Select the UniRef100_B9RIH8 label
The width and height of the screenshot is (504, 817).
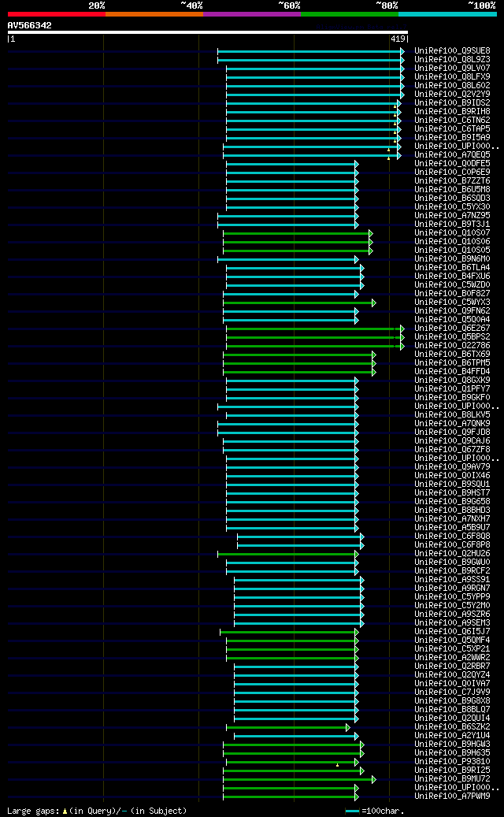452,112
